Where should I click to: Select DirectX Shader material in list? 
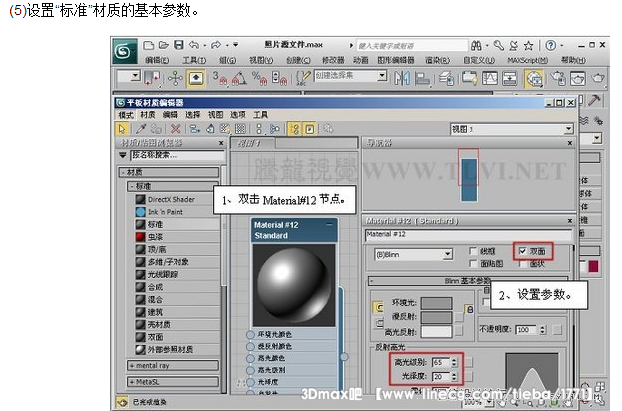177,199
